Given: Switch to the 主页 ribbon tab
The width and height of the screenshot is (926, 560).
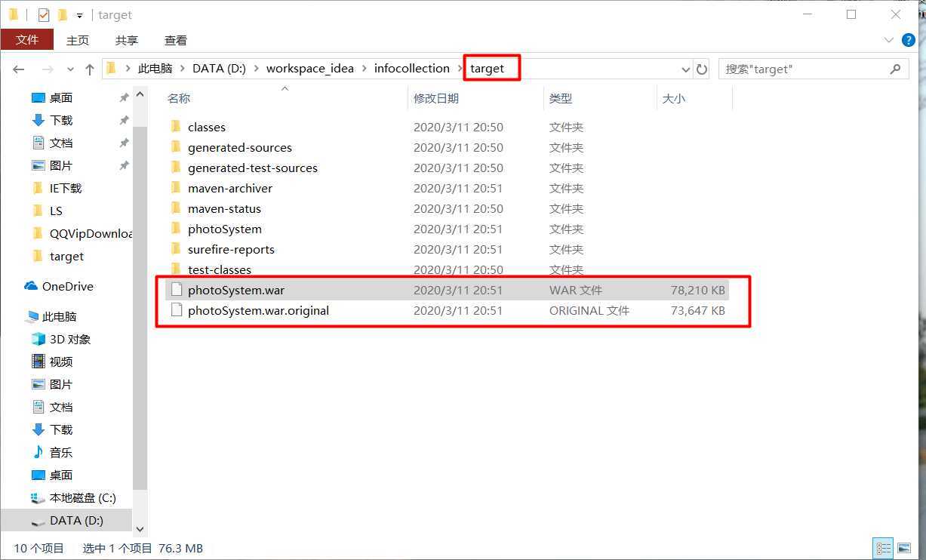Looking at the screenshot, I should (x=77, y=40).
